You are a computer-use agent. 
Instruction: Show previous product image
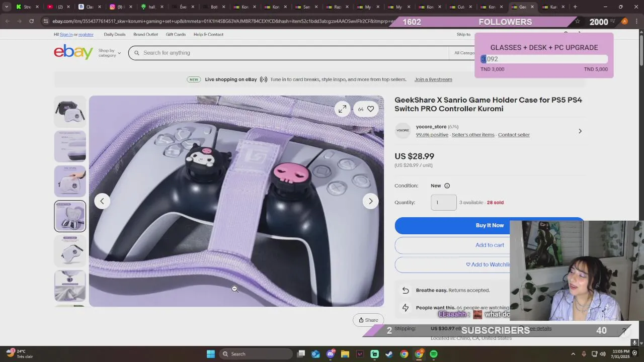[x=102, y=201]
